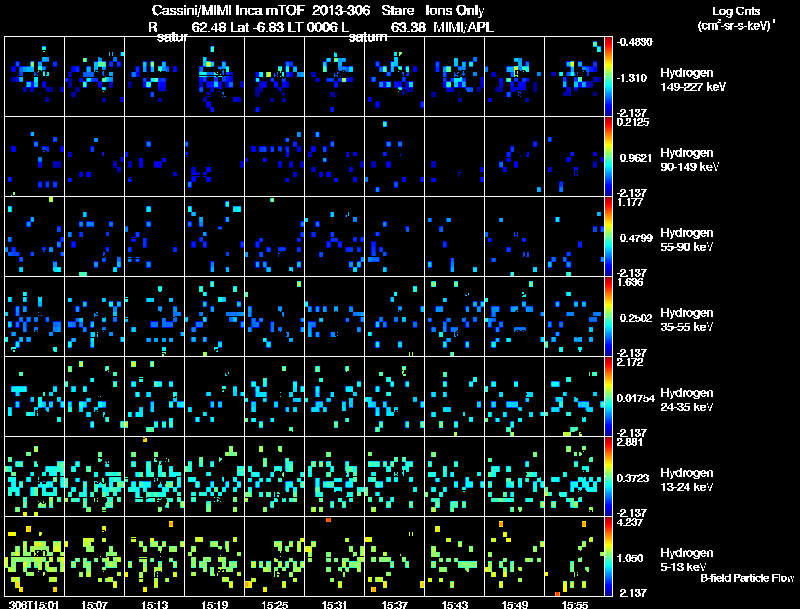Image resolution: width=800 pixels, height=609 pixels.
Task: Click the '15:37' time label
Action: coord(395,604)
